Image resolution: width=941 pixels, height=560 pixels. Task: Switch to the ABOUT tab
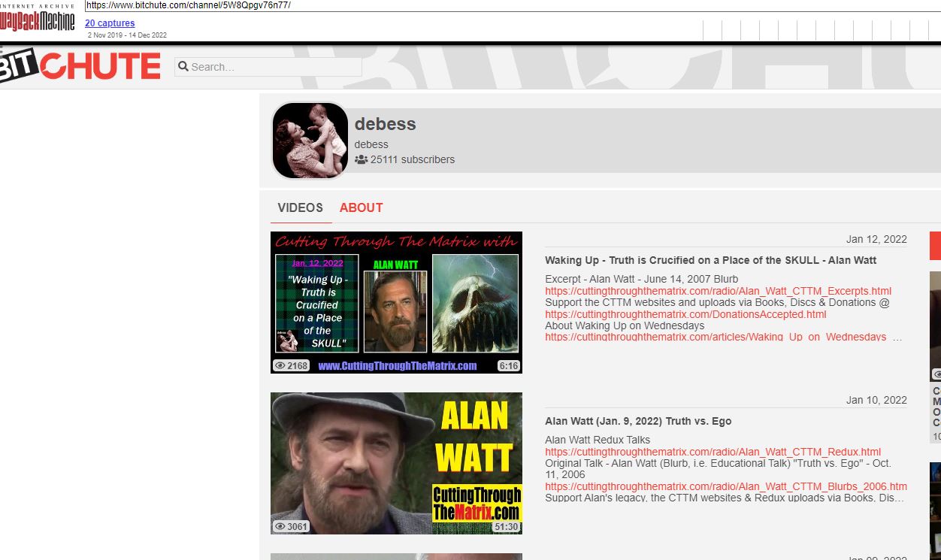[x=362, y=208]
